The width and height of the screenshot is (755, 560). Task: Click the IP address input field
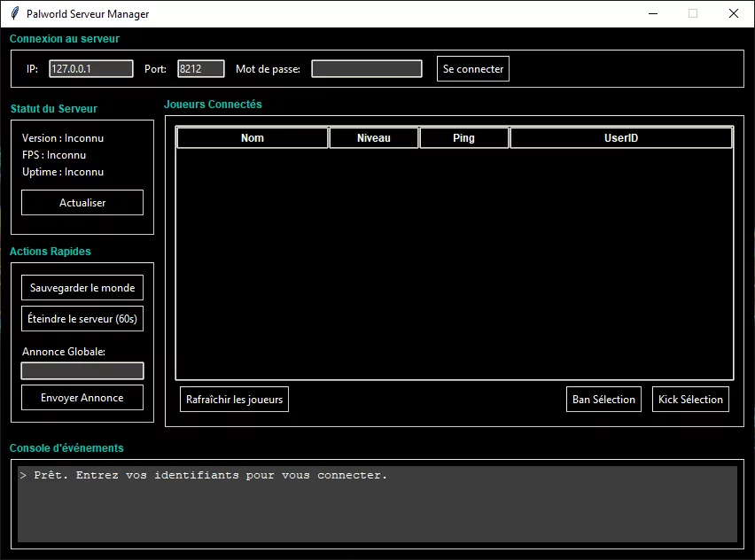91,68
